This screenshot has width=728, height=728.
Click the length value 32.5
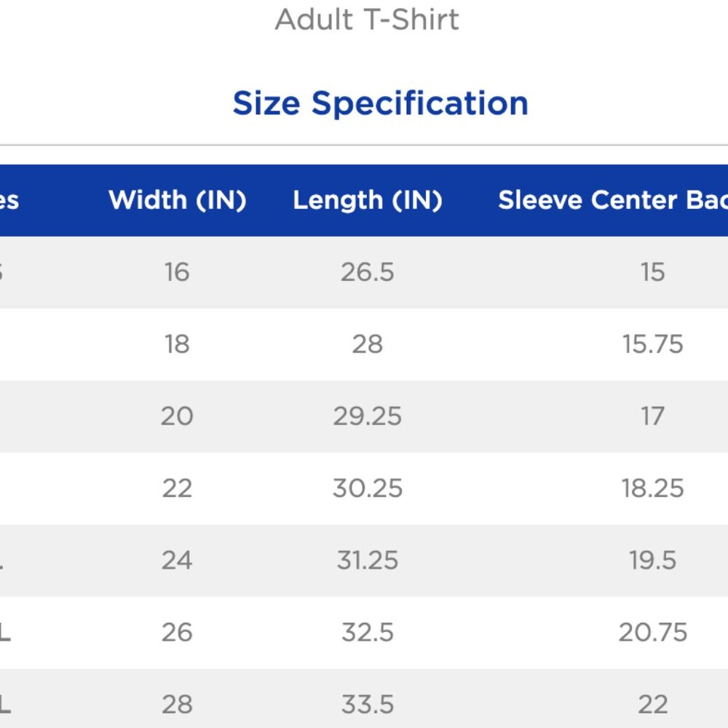(x=367, y=633)
